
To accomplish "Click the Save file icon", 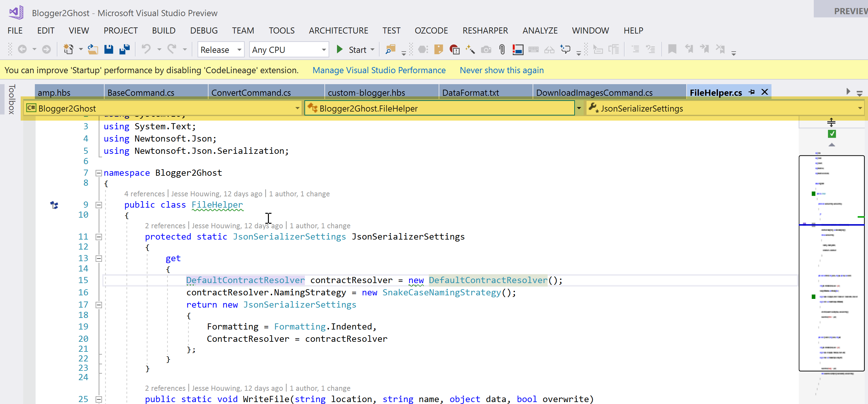I will point(108,49).
